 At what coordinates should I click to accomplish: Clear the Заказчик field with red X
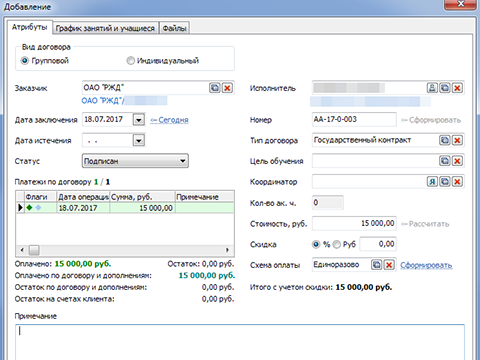pyautogui.click(x=227, y=88)
